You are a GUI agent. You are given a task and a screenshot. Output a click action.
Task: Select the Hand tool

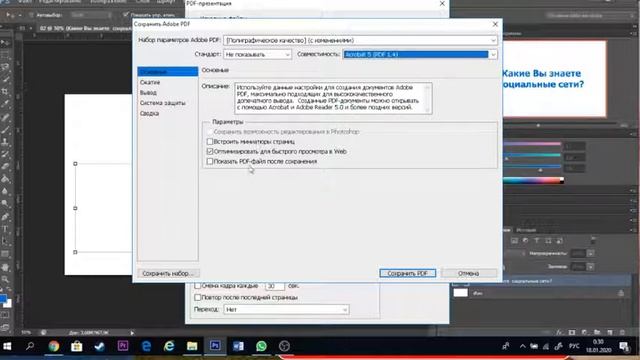(5, 268)
